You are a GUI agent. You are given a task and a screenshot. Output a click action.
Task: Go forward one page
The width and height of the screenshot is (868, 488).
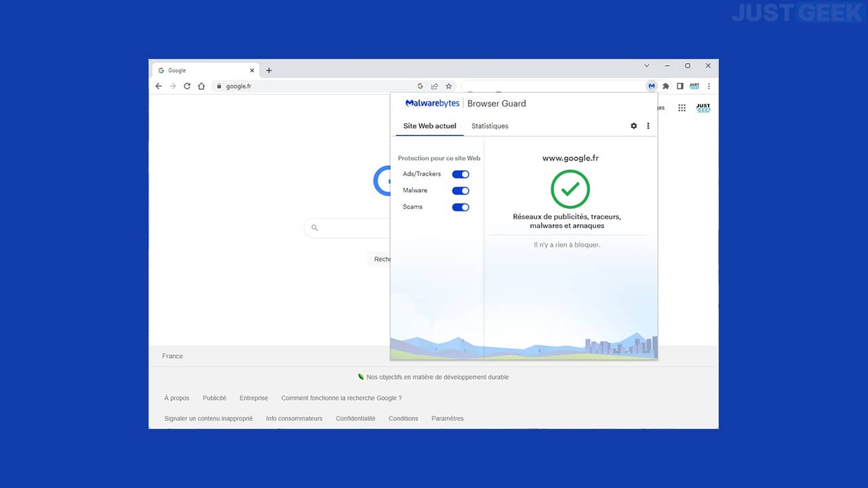pyautogui.click(x=173, y=86)
